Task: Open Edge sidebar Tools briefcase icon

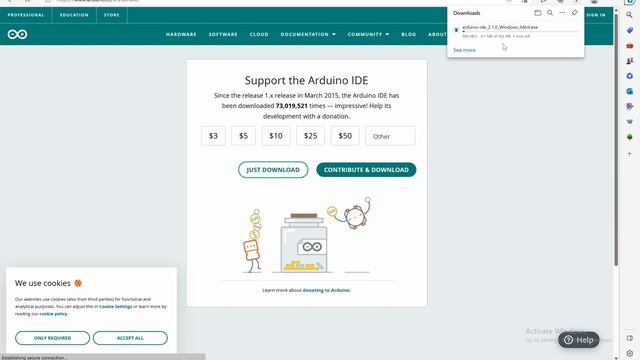Action: tap(629, 46)
